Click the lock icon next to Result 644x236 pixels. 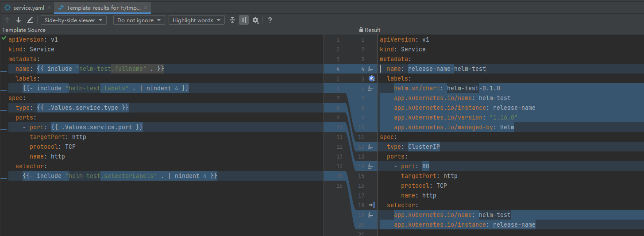pyautogui.click(x=361, y=30)
